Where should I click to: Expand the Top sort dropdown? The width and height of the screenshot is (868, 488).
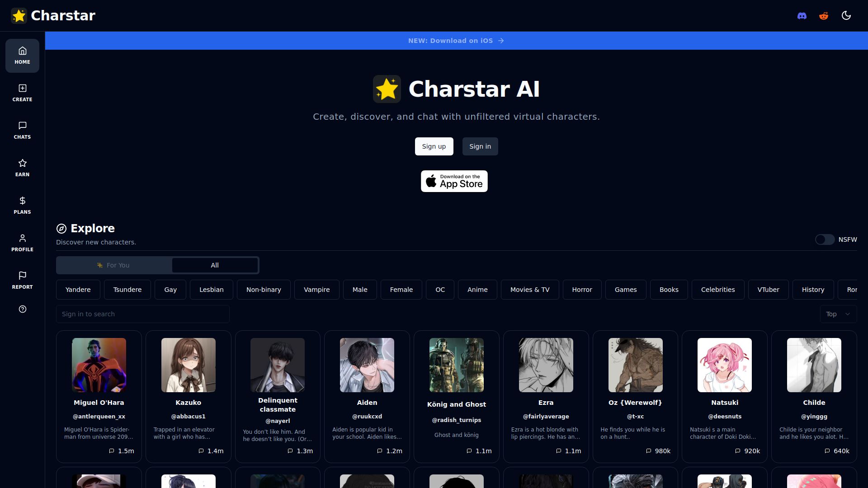(838, 314)
